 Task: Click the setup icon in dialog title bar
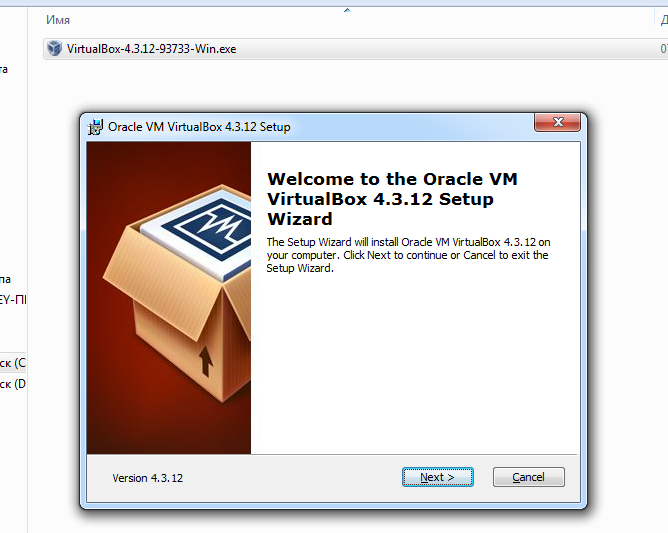point(95,127)
